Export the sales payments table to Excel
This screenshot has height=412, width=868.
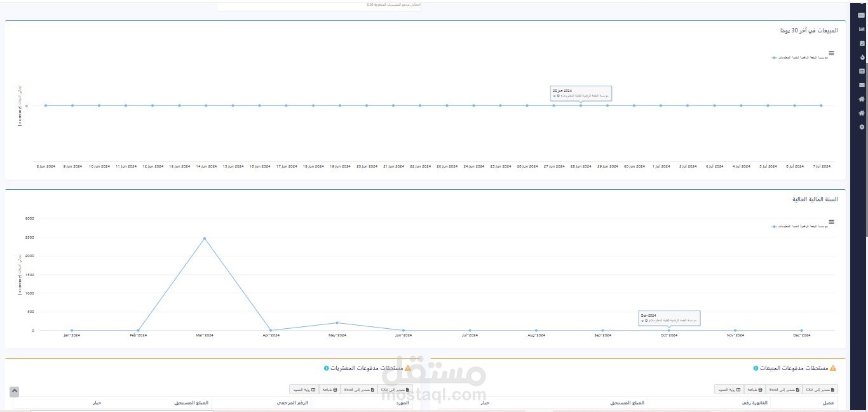coord(784,389)
